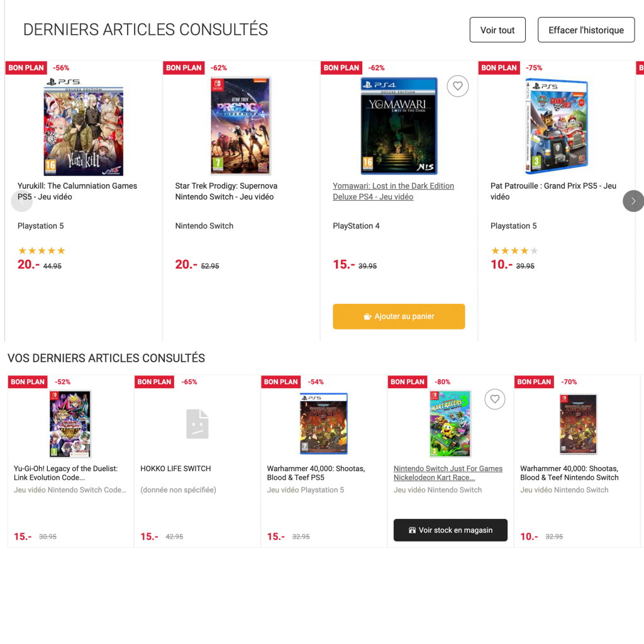Click the Pat Patrouille four-star rating
Viewport: 644px width, 644px height.
514,251
